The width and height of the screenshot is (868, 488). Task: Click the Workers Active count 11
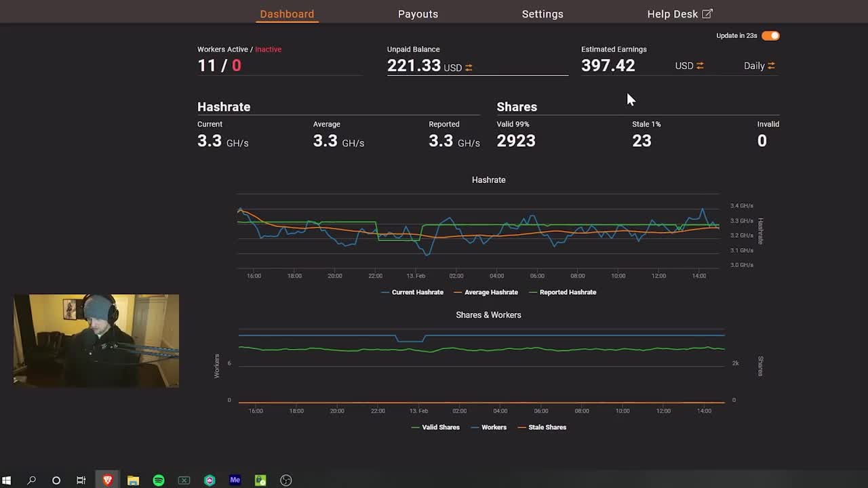pyautogui.click(x=206, y=65)
